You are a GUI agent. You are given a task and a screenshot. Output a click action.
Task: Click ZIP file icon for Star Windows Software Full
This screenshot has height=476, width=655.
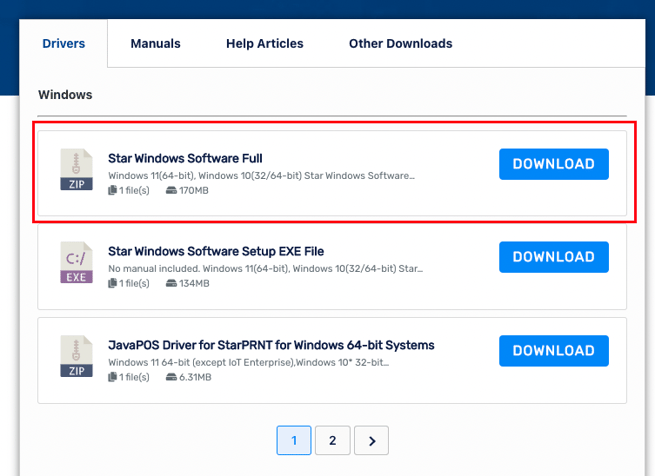pos(76,169)
